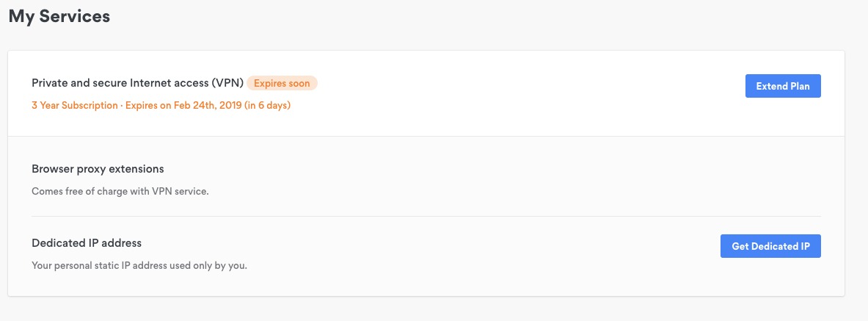The height and width of the screenshot is (321, 868).
Task: Click Comes free of charge with VPN service text
Action: (120, 192)
